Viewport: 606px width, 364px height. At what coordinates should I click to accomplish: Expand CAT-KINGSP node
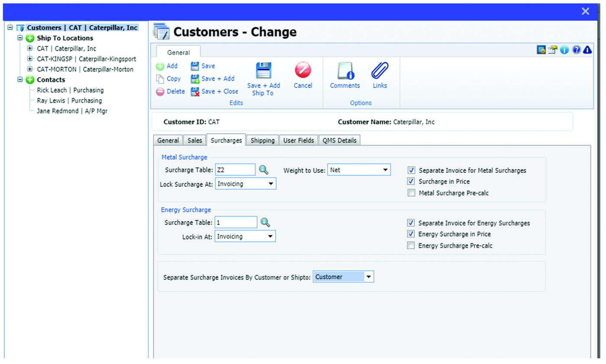click(x=29, y=59)
